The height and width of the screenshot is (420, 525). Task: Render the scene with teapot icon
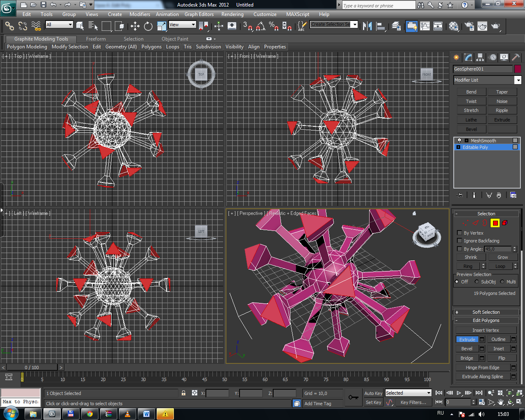(495, 26)
